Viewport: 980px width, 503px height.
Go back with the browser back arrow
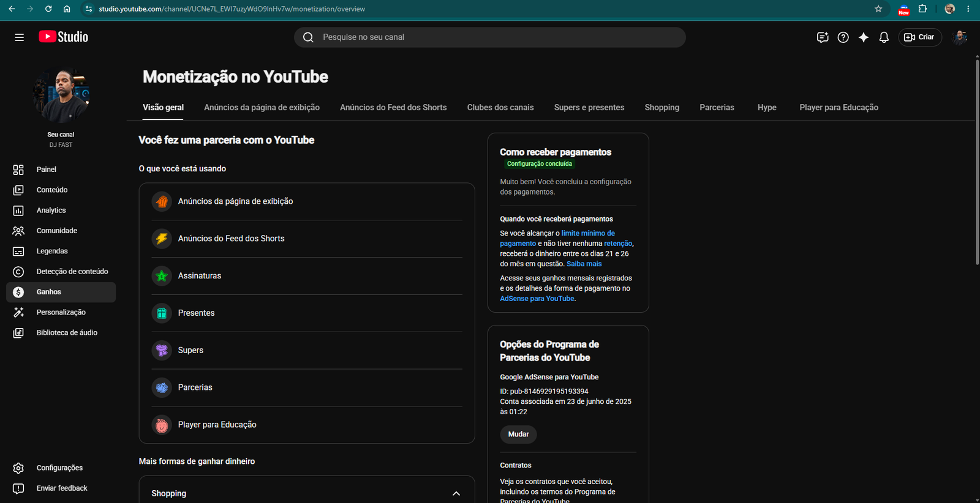(12, 9)
